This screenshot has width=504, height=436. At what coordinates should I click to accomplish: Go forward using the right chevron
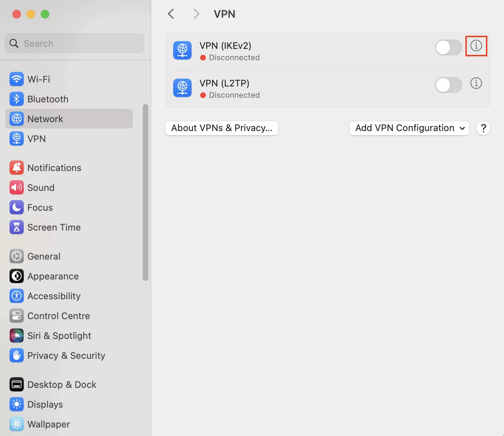[197, 14]
